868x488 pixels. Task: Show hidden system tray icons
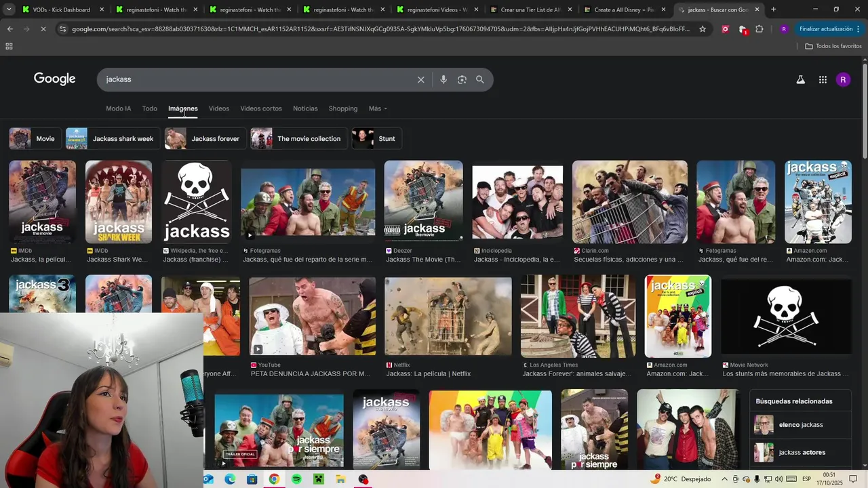tap(724, 479)
